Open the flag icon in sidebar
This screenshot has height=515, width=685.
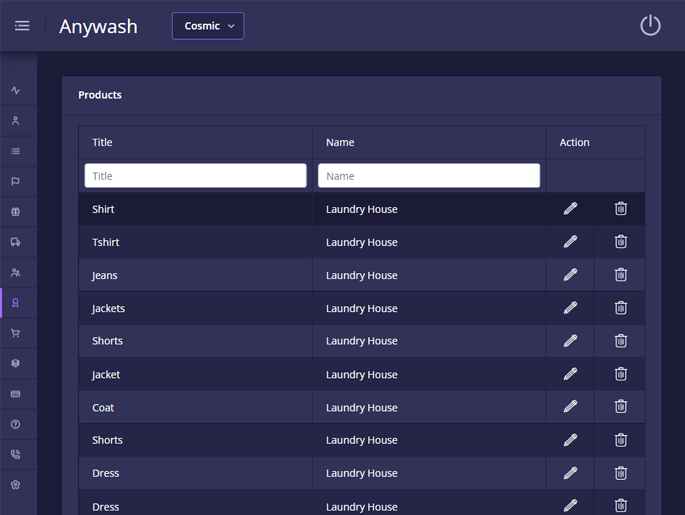(16, 181)
